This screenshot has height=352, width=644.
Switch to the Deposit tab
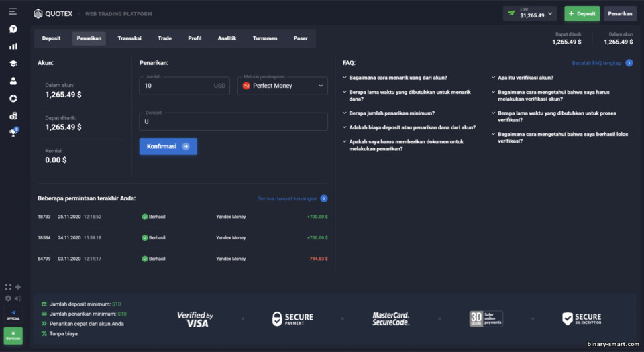(x=52, y=38)
